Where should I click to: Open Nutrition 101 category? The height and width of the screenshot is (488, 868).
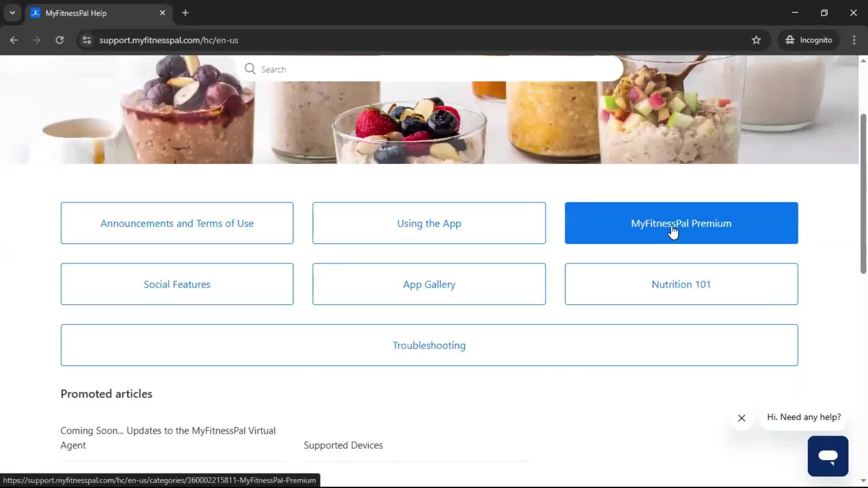(x=681, y=284)
